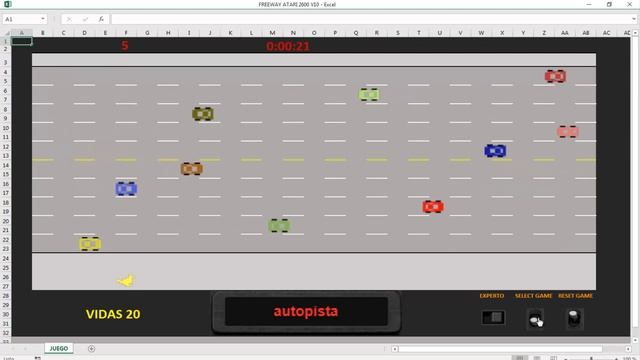Restore down the Excel window

(609, 4)
